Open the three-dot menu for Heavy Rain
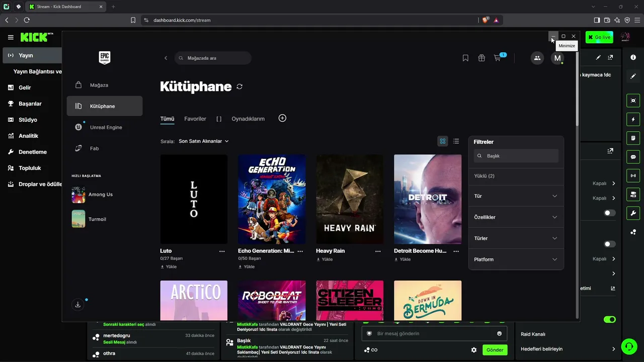644x362 pixels. pyautogui.click(x=378, y=251)
